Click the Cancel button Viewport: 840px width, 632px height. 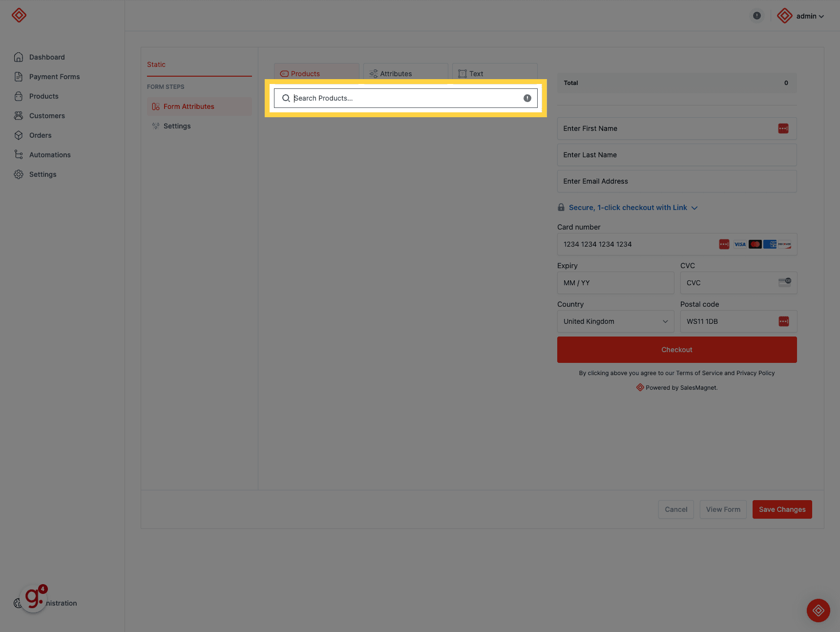676,509
